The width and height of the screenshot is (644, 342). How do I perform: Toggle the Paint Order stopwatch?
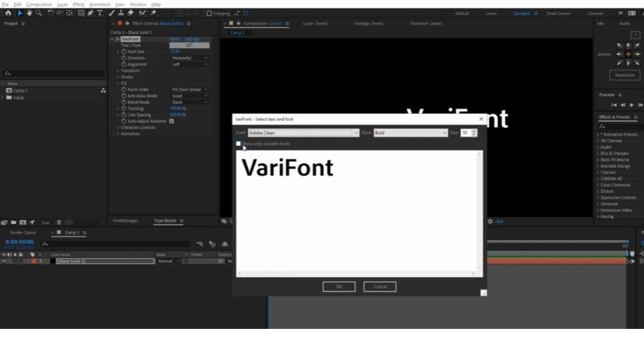click(x=124, y=89)
